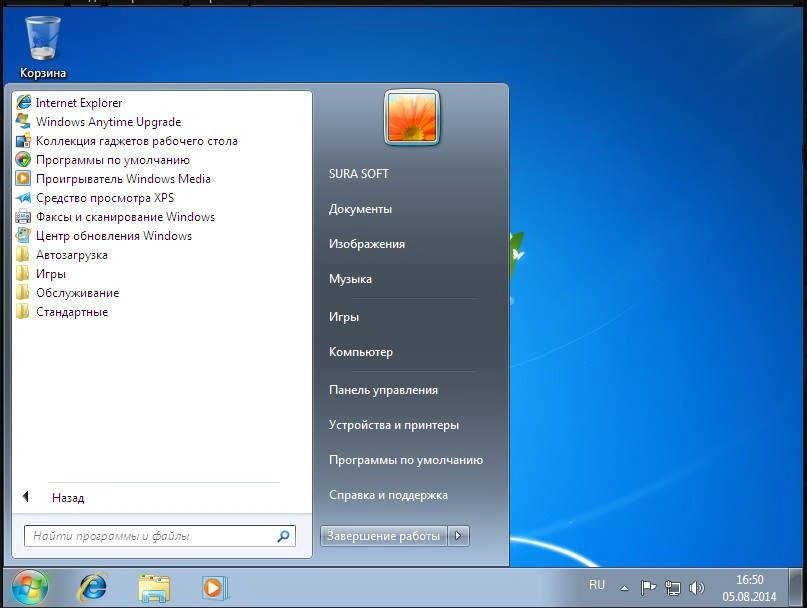Expand the Стандартные folder
807x608 pixels.
(x=72, y=311)
